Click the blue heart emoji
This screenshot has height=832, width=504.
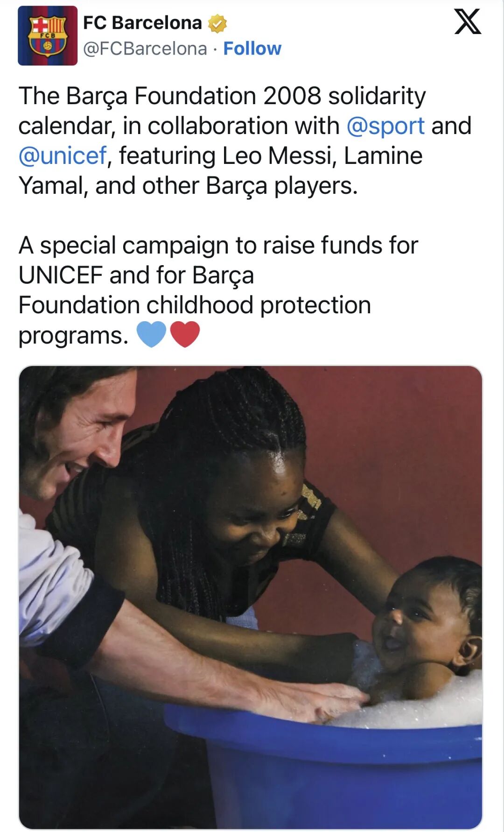(x=151, y=334)
